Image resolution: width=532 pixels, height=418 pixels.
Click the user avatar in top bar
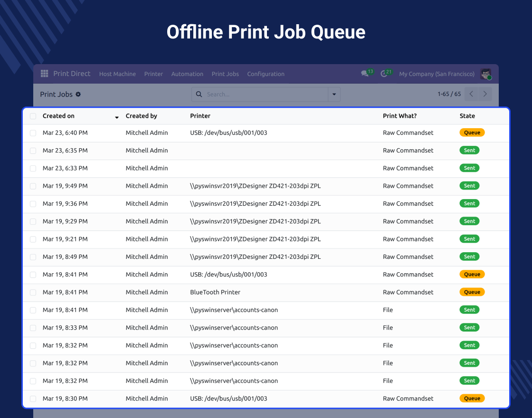tap(485, 74)
